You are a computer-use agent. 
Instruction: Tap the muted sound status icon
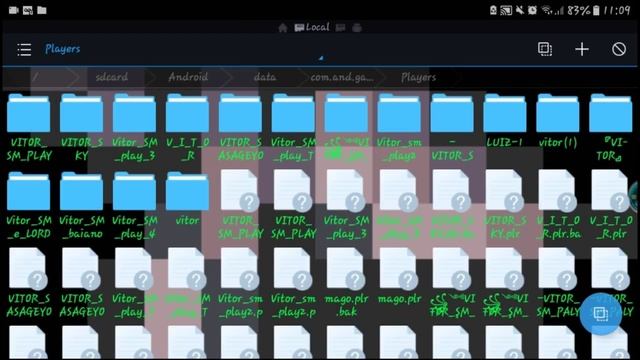coord(520,10)
